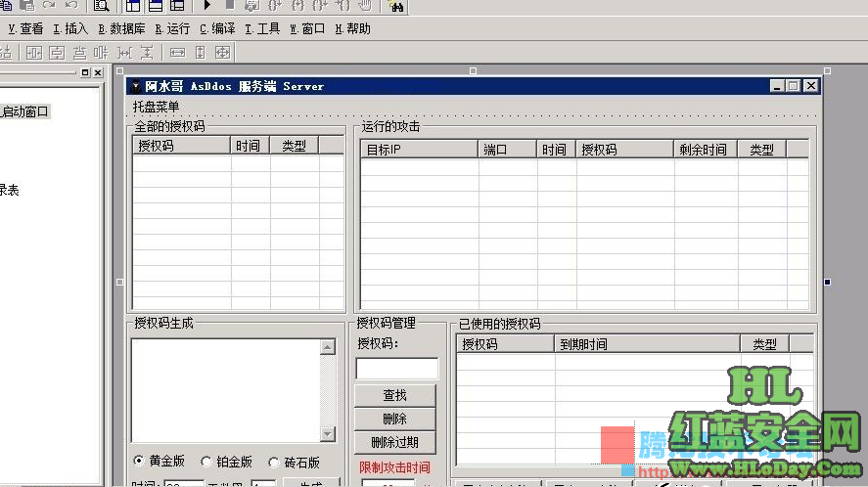868x487 pixels.
Task: Click the hand icon in top toolbar
Action: point(364,6)
